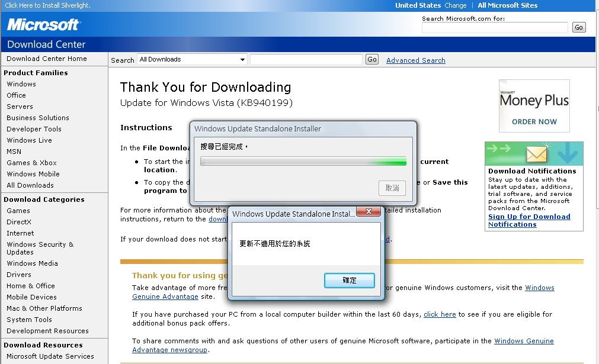Open All Downloads sidebar link
599x364 pixels.
(x=30, y=185)
